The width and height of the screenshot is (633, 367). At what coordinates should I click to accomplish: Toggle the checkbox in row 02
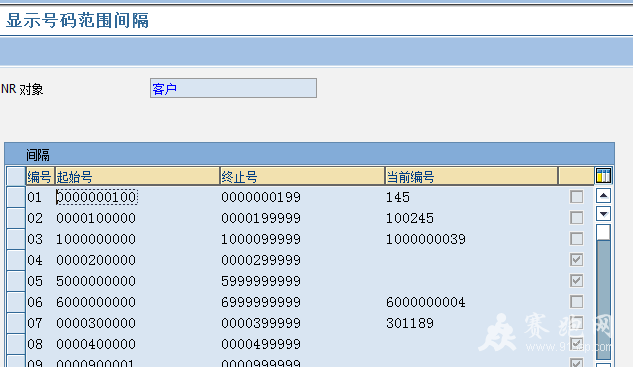click(x=576, y=218)
